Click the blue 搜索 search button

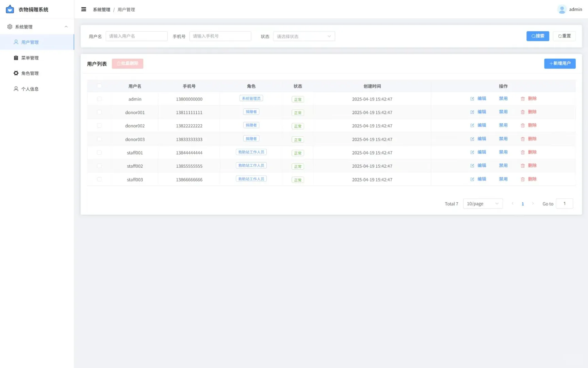538,36
